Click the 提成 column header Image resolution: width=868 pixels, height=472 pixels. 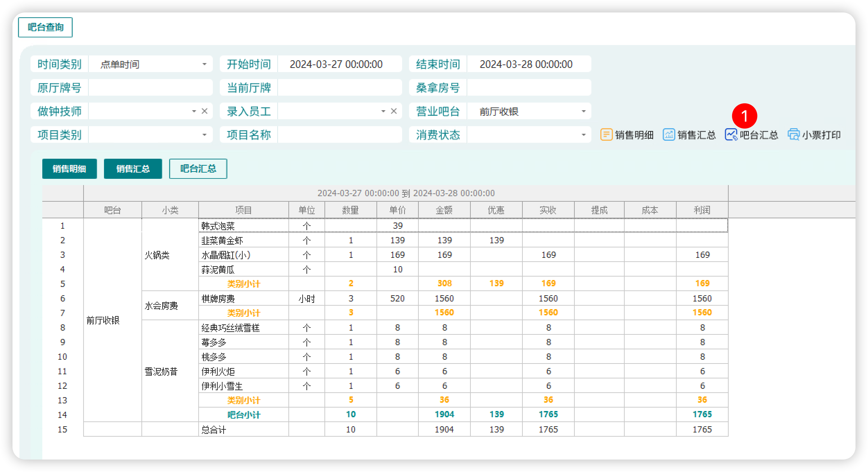coord(599,210)
